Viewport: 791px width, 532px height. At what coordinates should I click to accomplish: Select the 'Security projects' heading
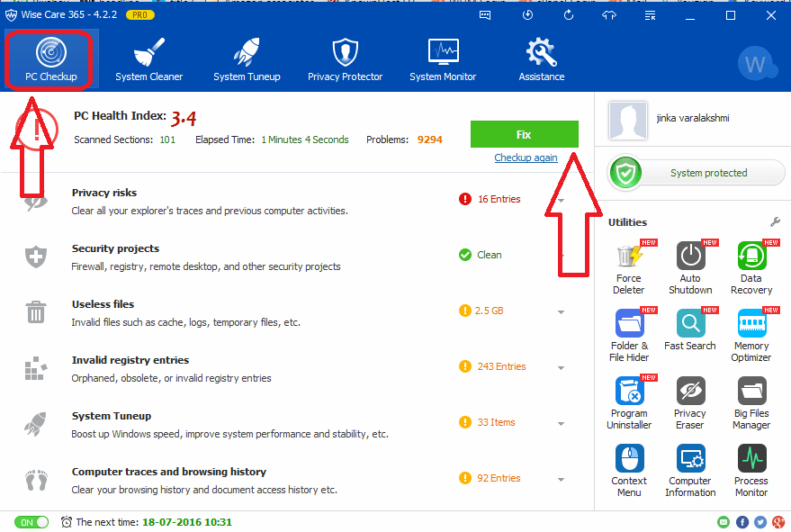point(115,248)
